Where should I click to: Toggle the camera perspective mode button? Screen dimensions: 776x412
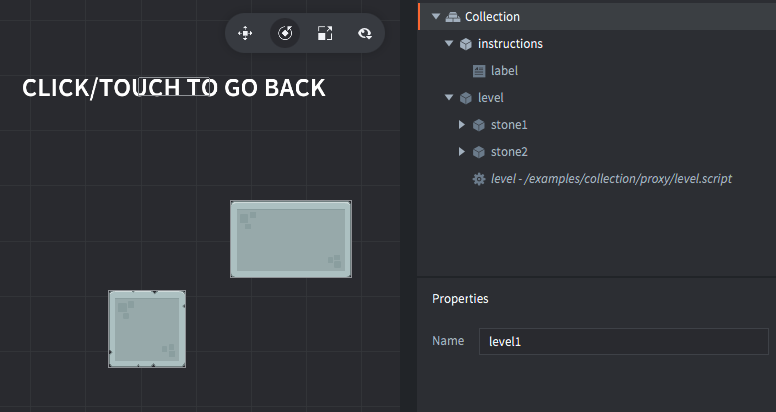pos(365,33)
